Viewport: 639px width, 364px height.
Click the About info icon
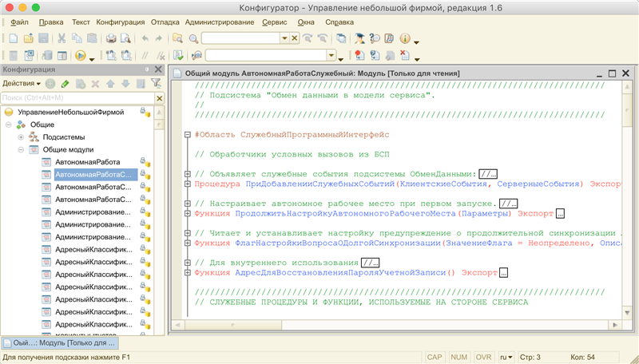click(405, 38)
